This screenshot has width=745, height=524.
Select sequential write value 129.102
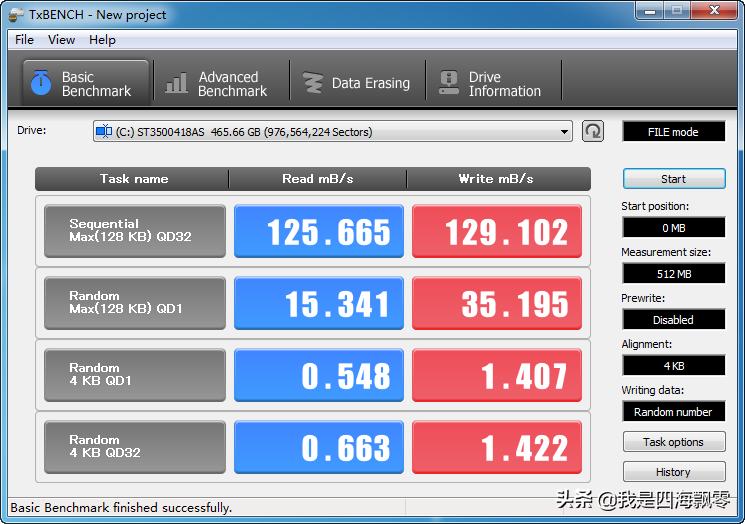[497, 231]
